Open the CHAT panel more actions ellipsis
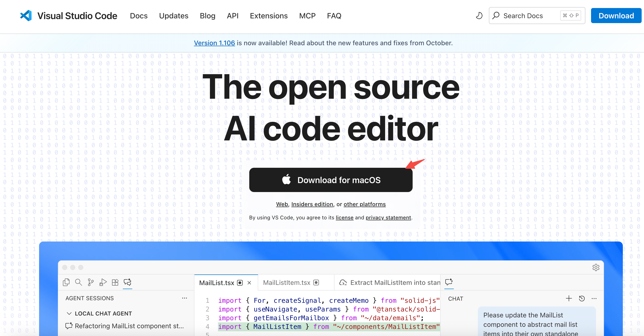Screen dimensions: 644x336 coord(594,299)
